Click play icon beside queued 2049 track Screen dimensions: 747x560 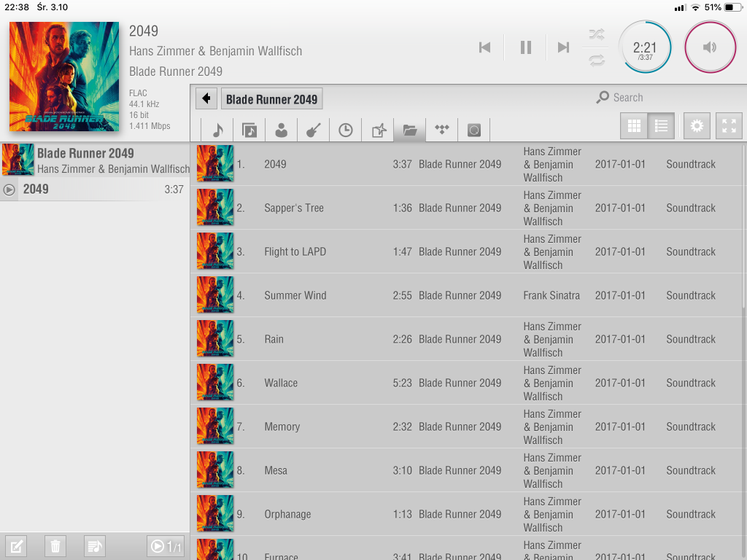click(x=9, y=190)
